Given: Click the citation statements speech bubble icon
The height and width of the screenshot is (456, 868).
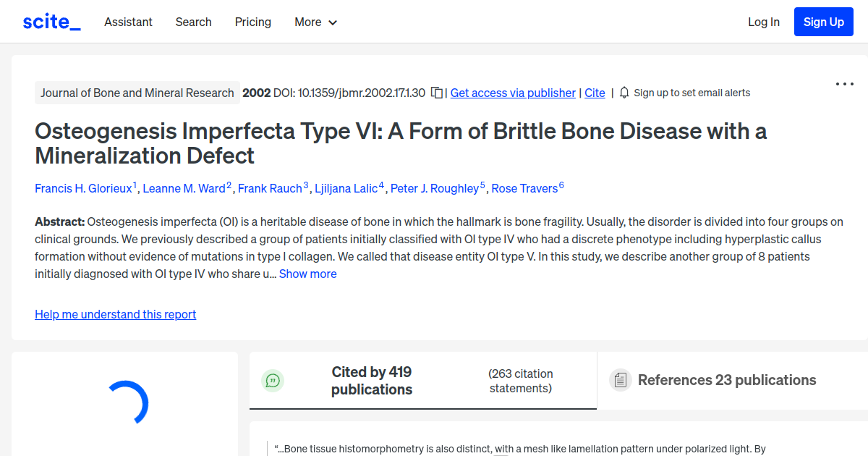Looking at the screenshot, I should click(x=273, y=380).
